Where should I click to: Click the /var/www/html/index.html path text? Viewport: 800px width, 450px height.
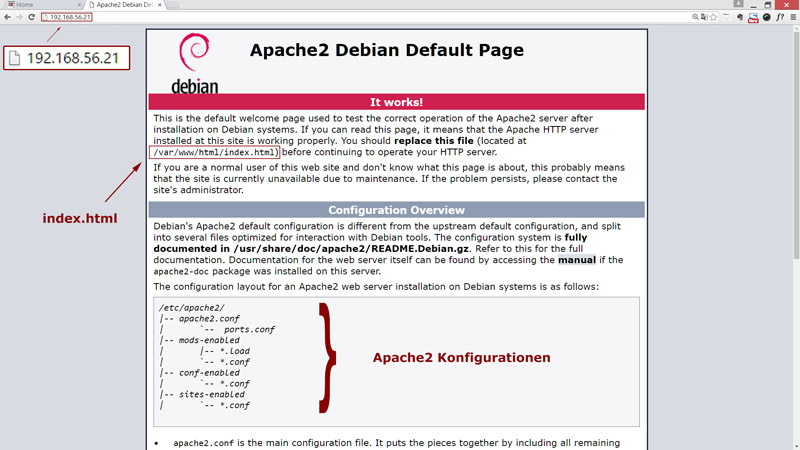click(214, 152)
